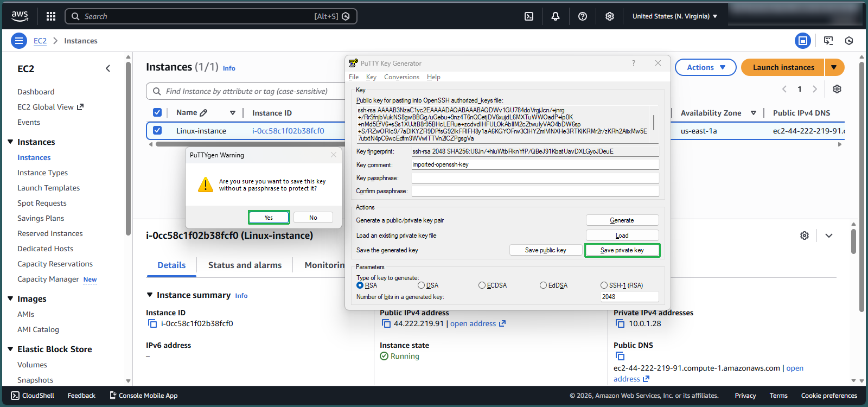Click No in PuTTYgen Warning
The width and height of the screenshot is (868, 407).
pos(313,218)
